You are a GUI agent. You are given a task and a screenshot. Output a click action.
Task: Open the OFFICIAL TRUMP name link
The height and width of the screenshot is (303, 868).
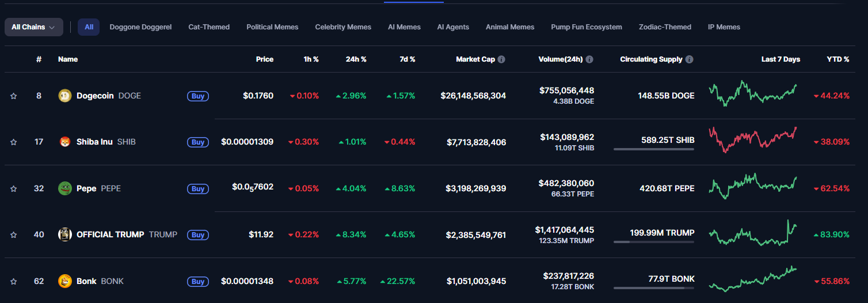coord(111,234)
